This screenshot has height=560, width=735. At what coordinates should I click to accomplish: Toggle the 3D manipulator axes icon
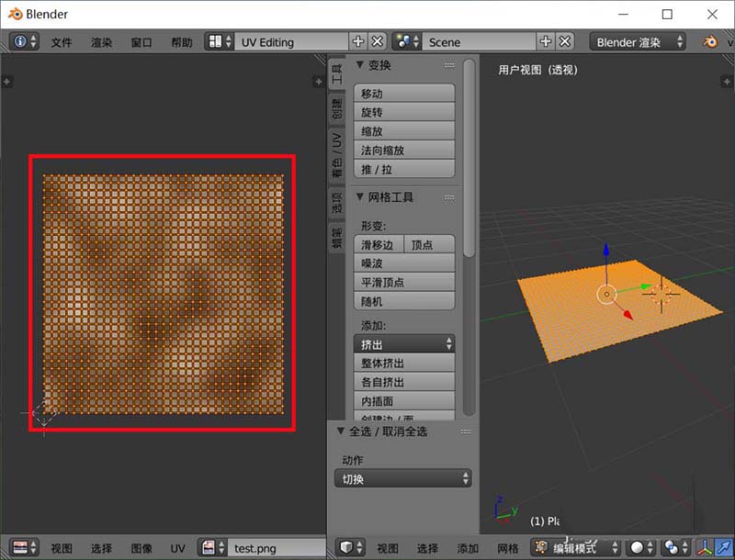[705, 547]
